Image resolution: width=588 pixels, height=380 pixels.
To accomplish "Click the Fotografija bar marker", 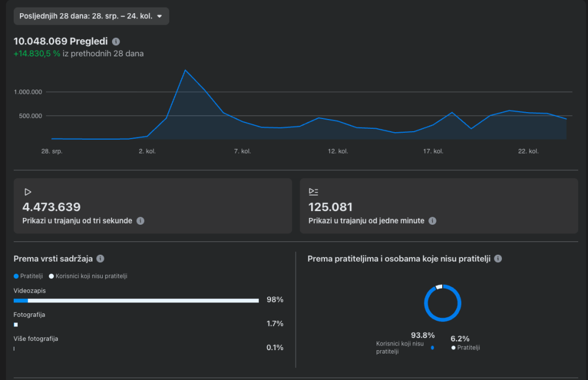I will click(x=16, y=325).
